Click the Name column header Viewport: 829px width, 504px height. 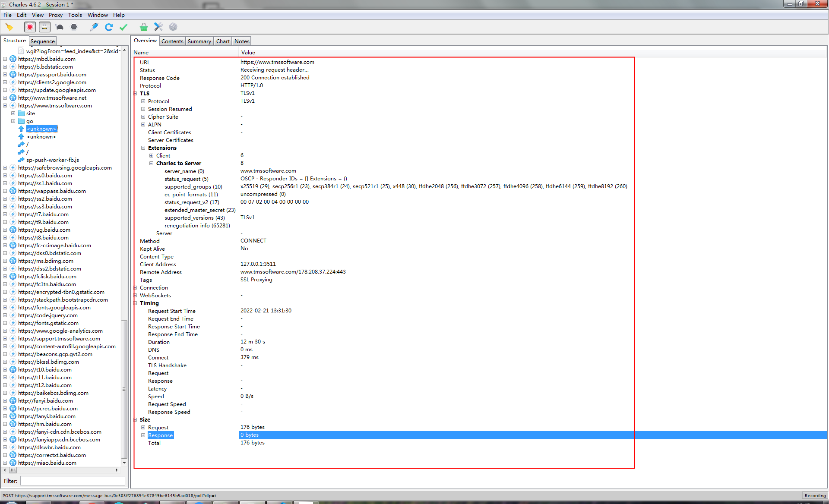[185, 52]
